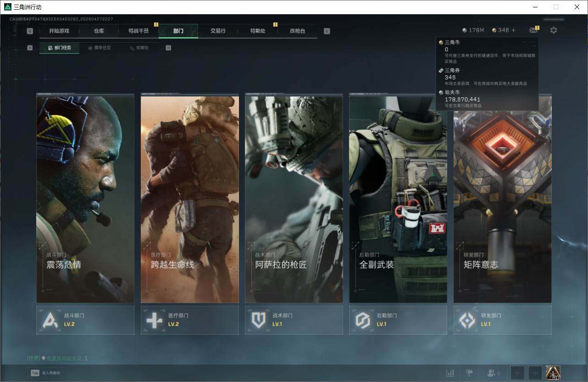
Task: Open the 交易行 tab
Action: pos(218,31)
